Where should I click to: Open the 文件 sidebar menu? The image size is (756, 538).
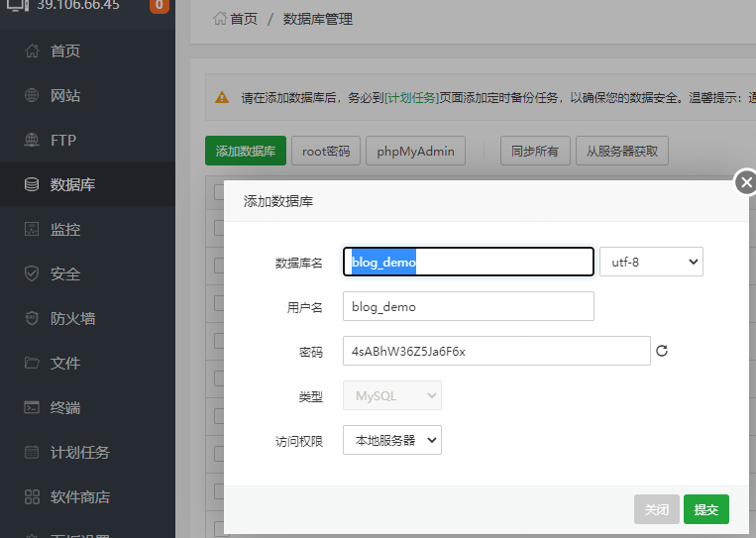87,363
